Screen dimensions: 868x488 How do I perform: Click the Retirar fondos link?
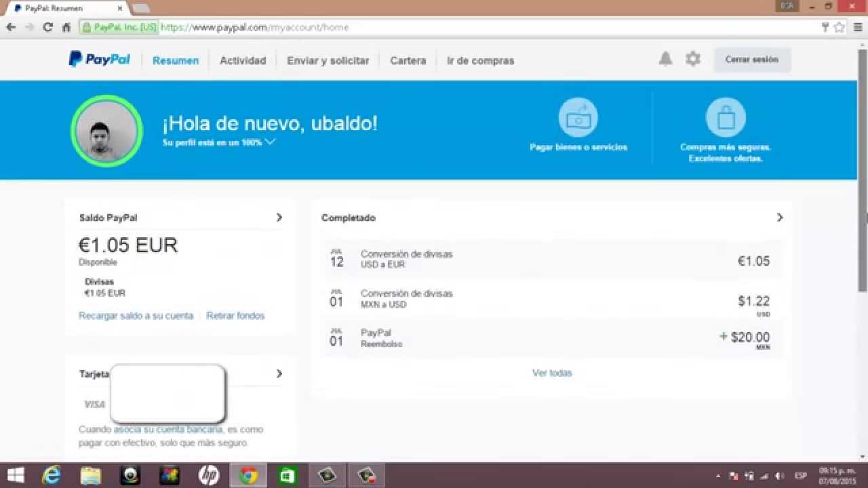tap(236, 316)
